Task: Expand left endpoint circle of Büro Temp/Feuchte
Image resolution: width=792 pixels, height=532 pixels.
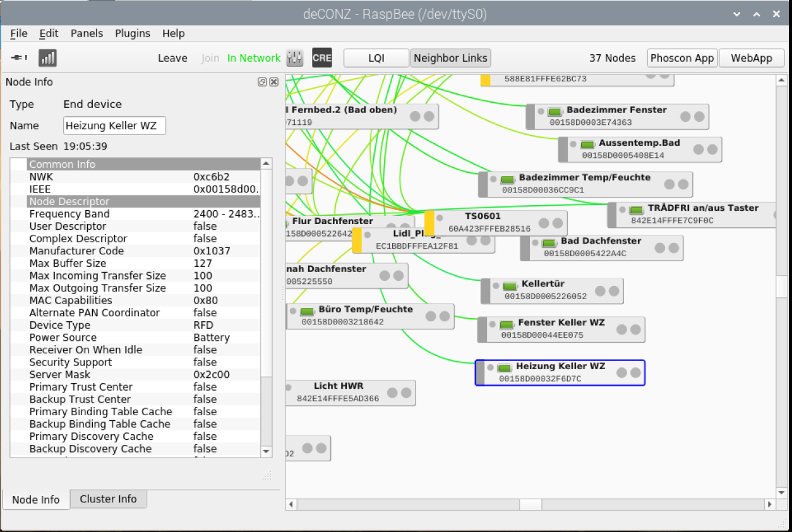Action: point(431,316)
